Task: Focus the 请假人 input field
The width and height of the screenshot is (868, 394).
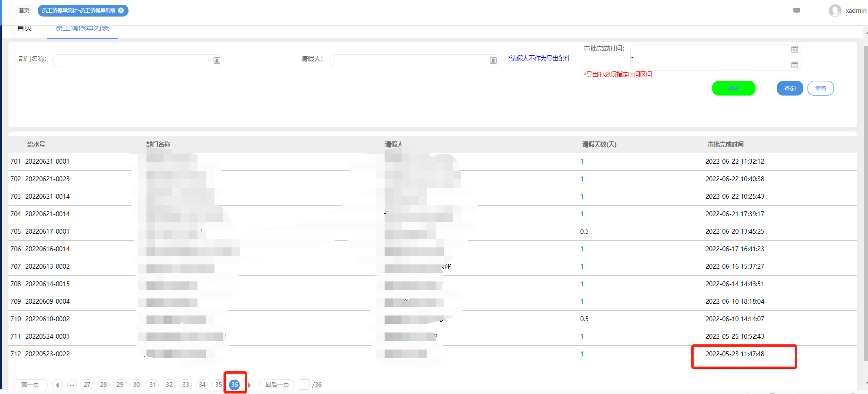Action: click(414, 61)
